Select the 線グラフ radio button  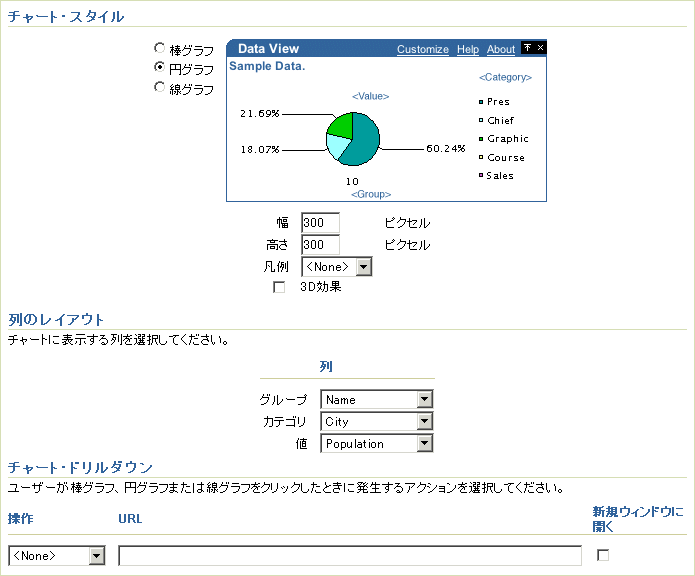(x=160, y=86)
